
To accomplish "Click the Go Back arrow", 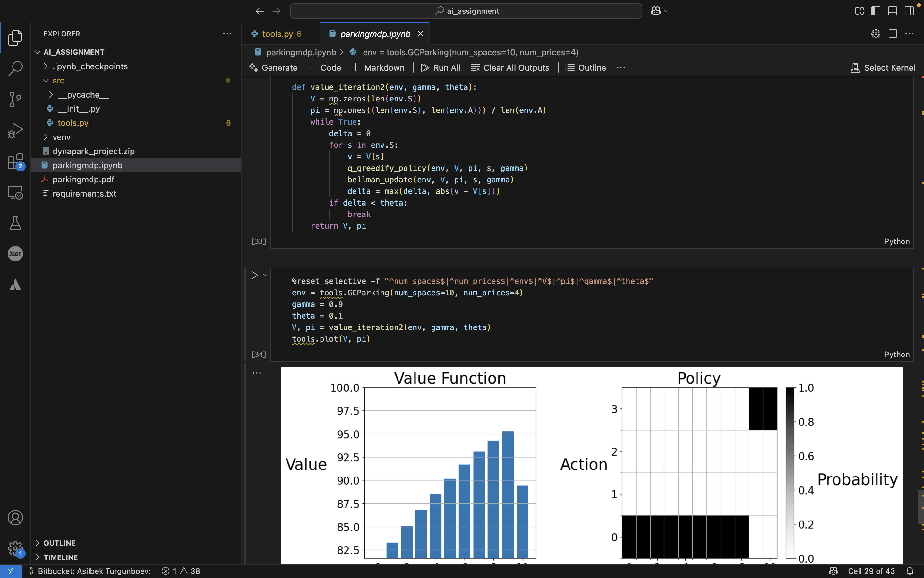I will click(260, 11).
